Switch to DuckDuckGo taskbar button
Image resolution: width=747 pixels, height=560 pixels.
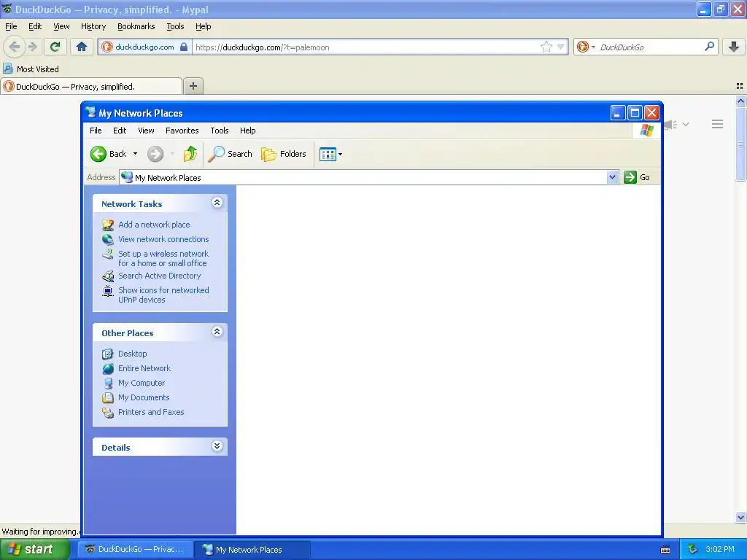[135, 550]
